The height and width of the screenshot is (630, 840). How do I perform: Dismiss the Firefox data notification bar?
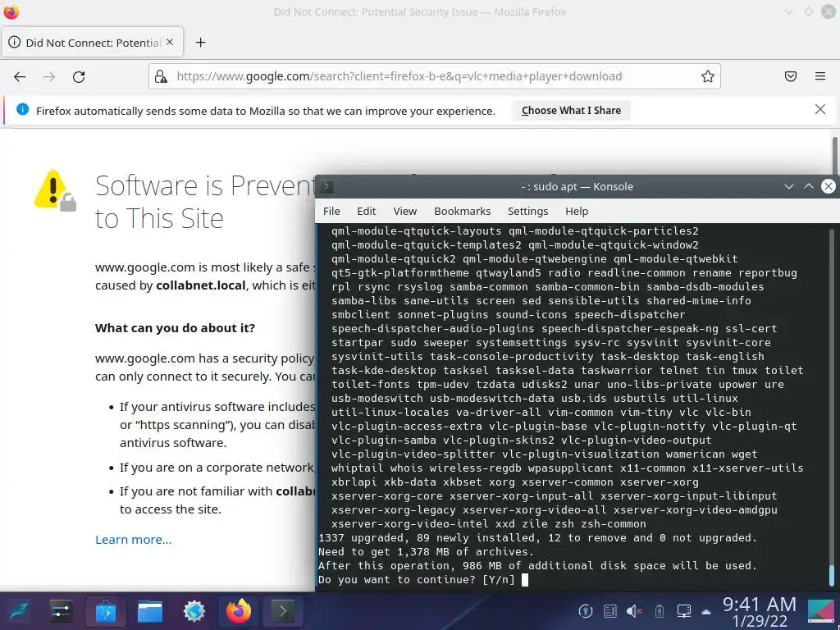click(820, 109)
